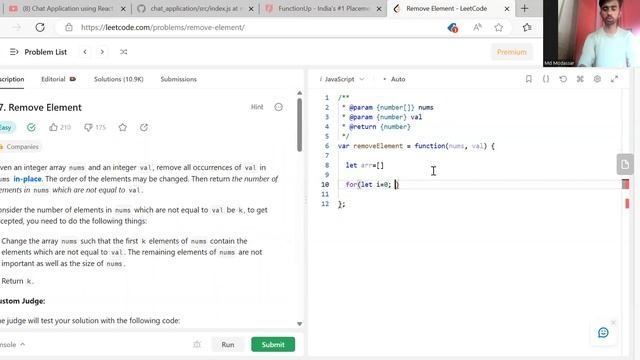Screen dimensions: 640x360
Task: Share the problem icon
Action: point(144,127)
